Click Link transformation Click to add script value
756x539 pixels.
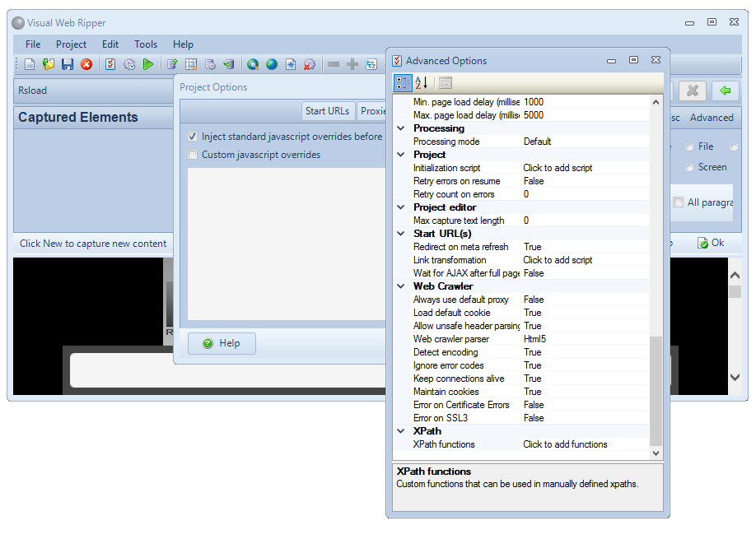[x=585, y=260]
